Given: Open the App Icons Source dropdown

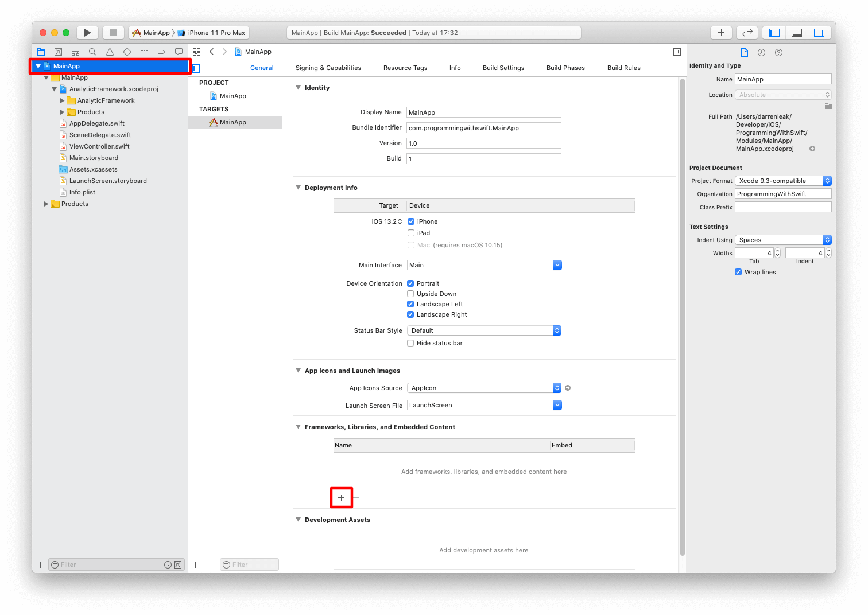Looking at the screenshot, I should point(484,388).
